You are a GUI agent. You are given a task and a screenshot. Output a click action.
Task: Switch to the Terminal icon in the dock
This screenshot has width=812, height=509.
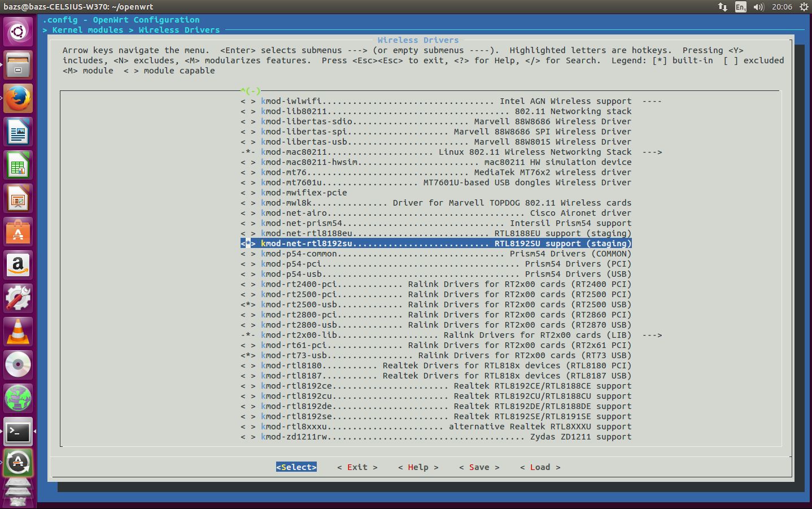[18, 432]
